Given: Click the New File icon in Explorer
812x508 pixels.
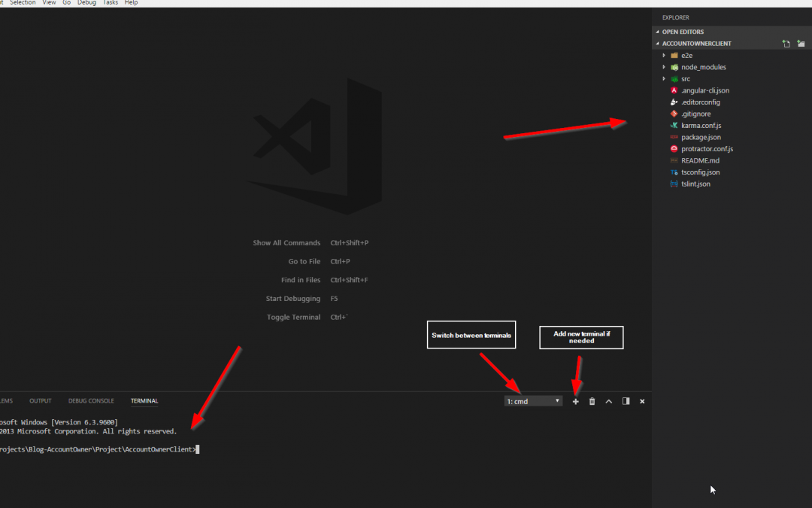Looking at the screenshot, I should [786, 44].
